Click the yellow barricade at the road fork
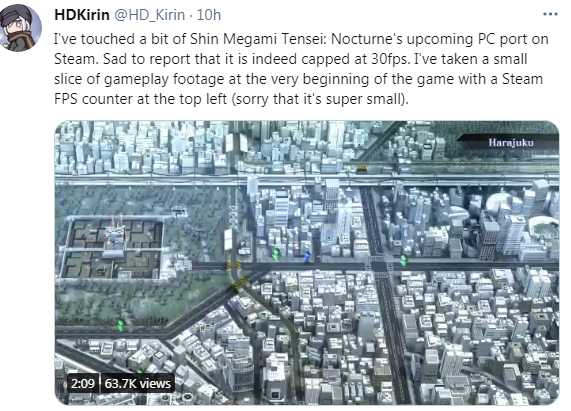This screenshot has height=411, width=571. coord(233,265)
